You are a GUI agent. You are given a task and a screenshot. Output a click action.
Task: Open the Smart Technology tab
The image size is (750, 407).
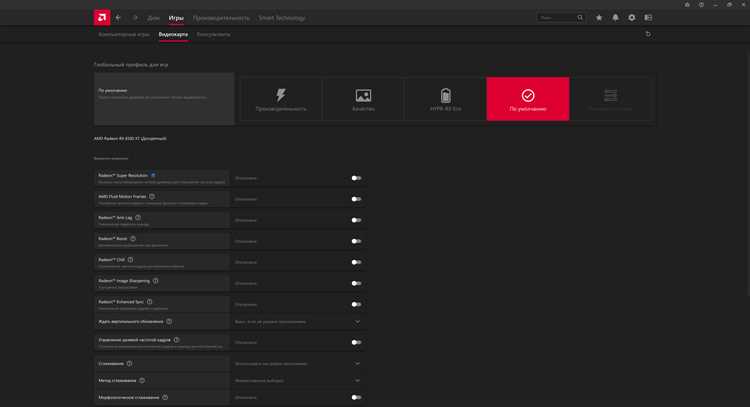282,18
